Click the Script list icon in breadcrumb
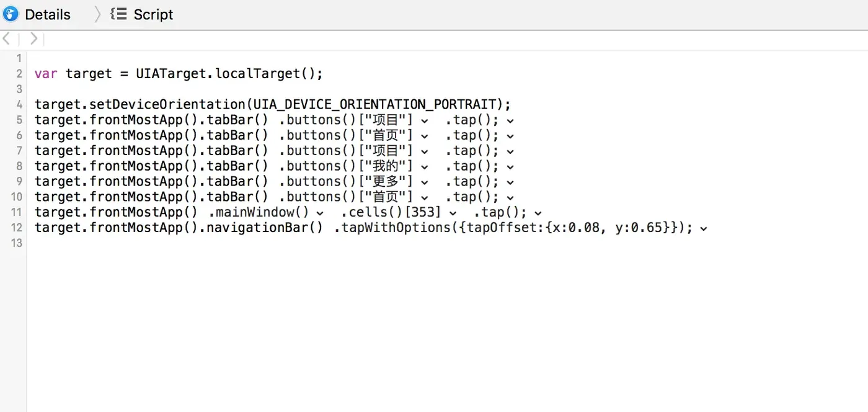Image resolution: width=868 pixels, height=412 pixels. tap(118, 14)
